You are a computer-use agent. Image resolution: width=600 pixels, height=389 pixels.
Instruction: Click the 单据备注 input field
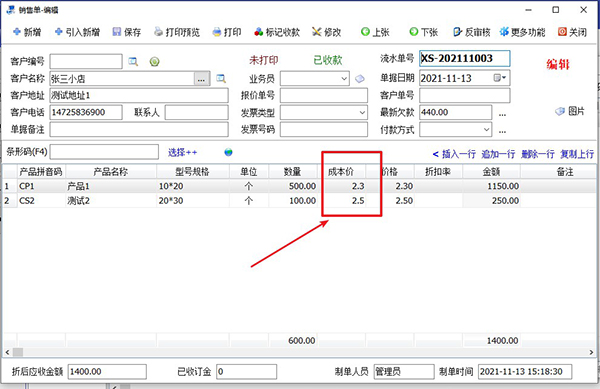pyautogui.click(x=139, y=130)
